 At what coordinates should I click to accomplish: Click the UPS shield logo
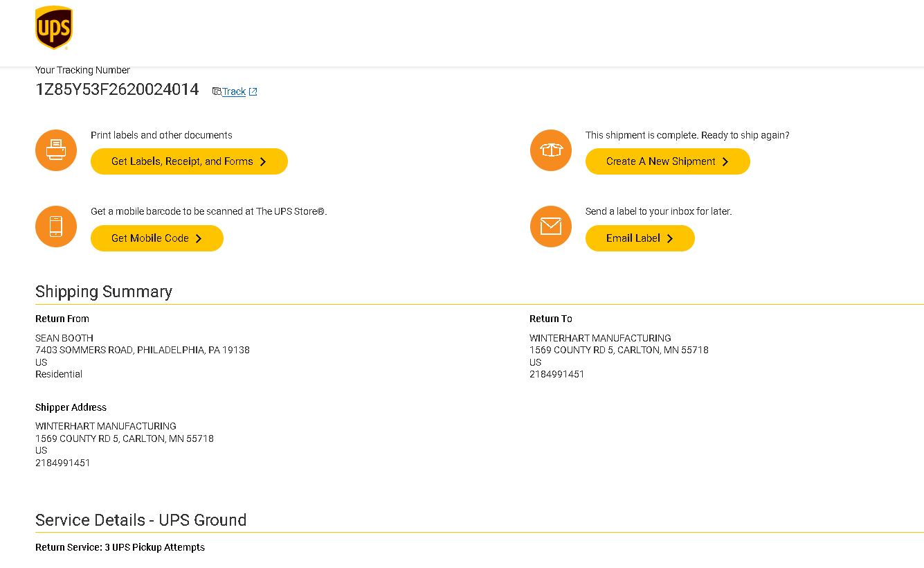(54, 28)
